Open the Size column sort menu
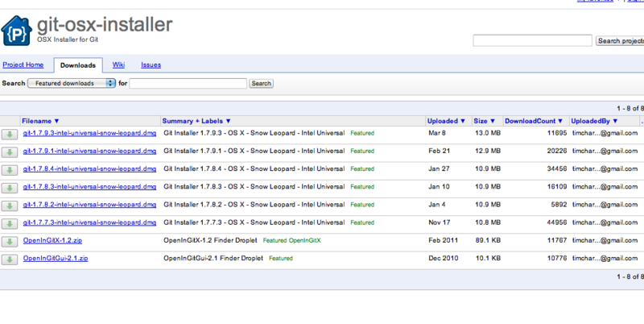The image size is (644, 324). click(485, 121)
